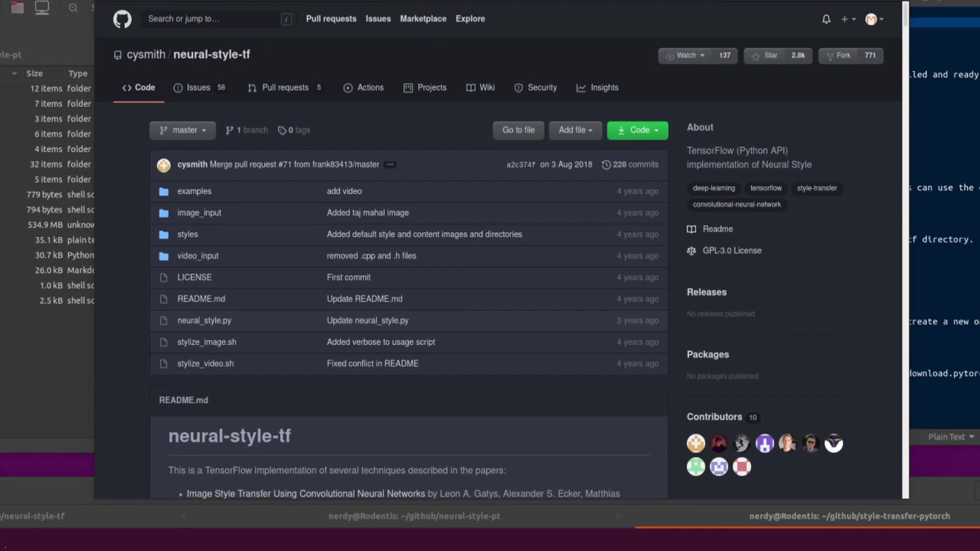Open the neural_style.py file

(204, 320)
